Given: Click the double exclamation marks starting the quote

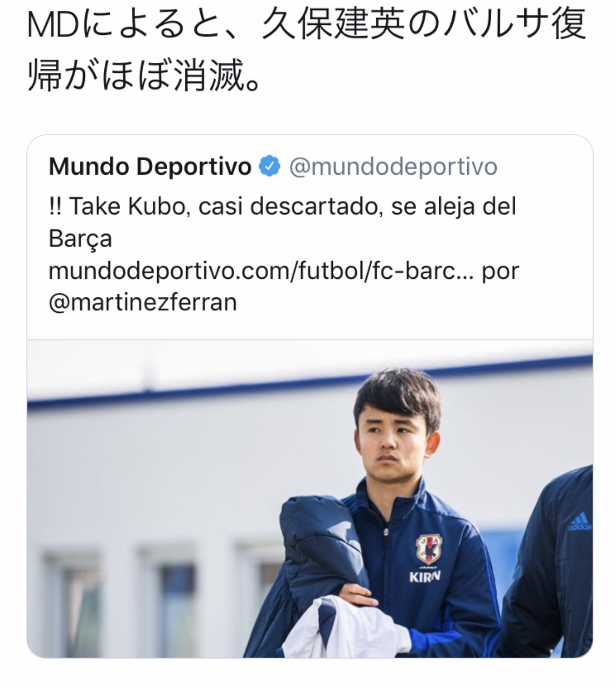Looking at the screenshot, I should point(55,207).
